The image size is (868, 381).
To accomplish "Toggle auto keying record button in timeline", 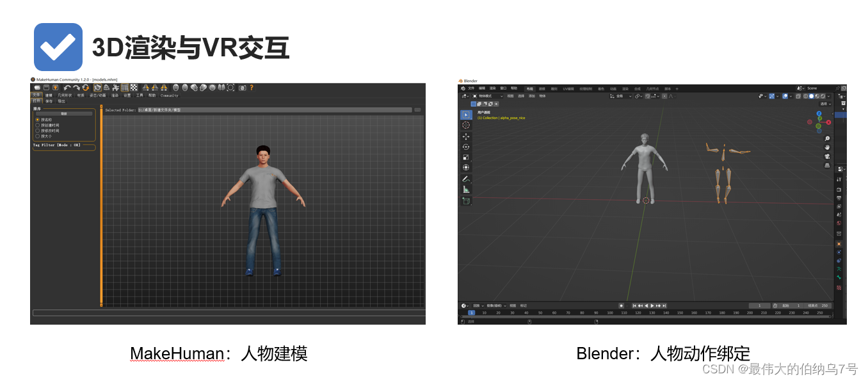I will (622, 305).
